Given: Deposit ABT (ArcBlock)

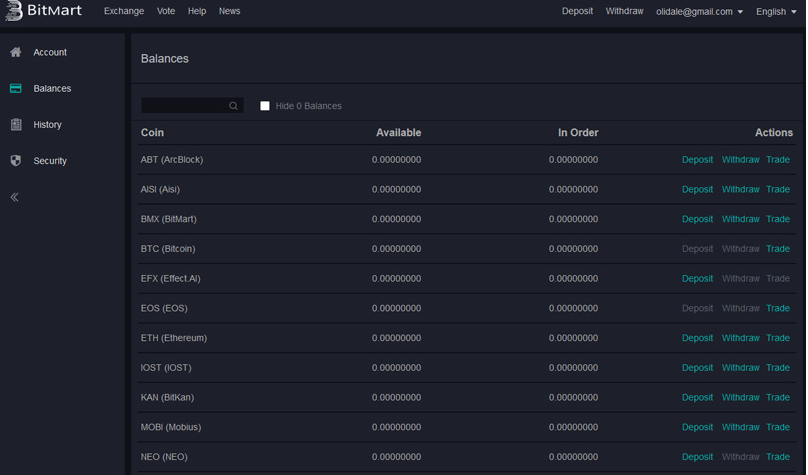Looking at the screenshot, I should point(697,160).
